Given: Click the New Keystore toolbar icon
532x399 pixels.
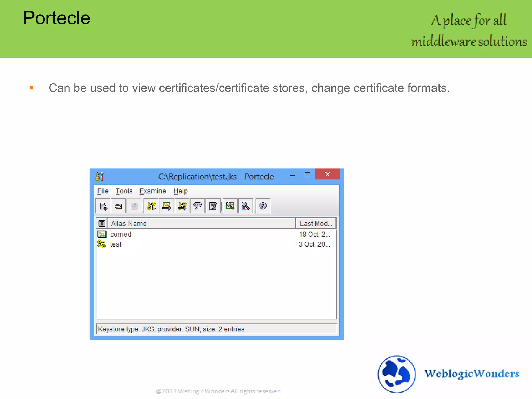Looking at the screenshot, I should pyautogui.click(x=103, y=206).
